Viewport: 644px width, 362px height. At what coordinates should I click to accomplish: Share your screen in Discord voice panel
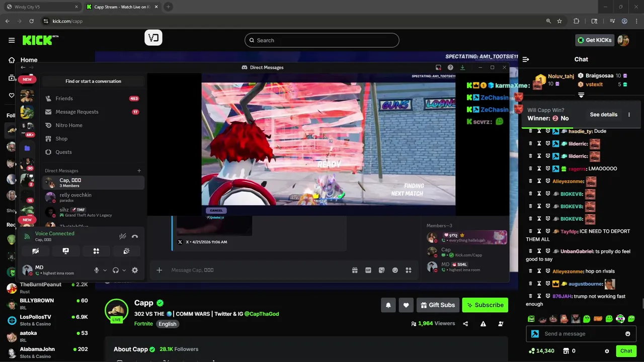pyautogui.click(x=65, y=251)
